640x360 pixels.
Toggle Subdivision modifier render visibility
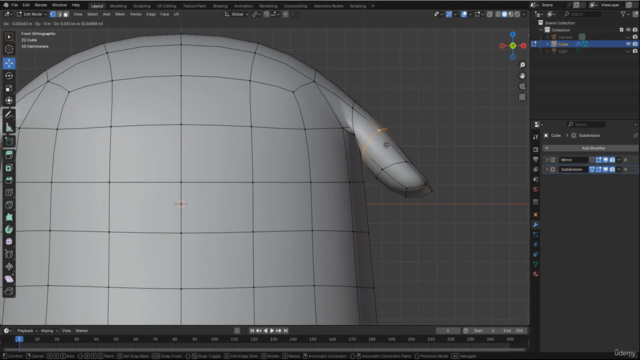pyautogui.click(x=612, y=169)
